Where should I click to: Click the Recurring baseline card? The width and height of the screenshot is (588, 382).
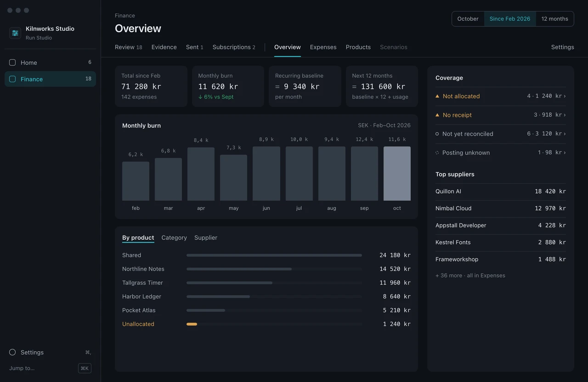click(x=305, y=86)
